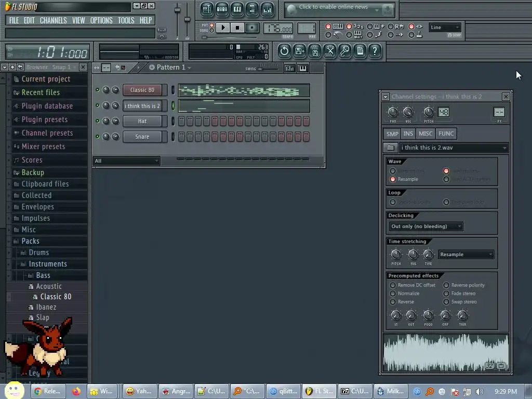The width and height of the screenshot is (532, 399).
Task: Toggle loop recording R option
Action: pos(391,26)
